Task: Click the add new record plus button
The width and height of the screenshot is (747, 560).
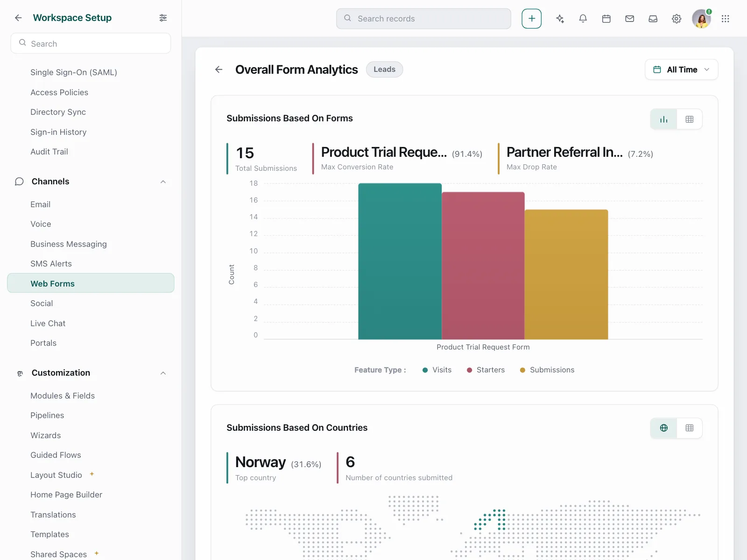Action: (532, 19)
